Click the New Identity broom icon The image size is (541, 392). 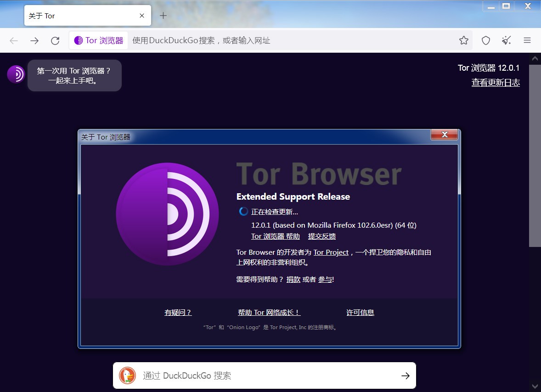point(506,40)
